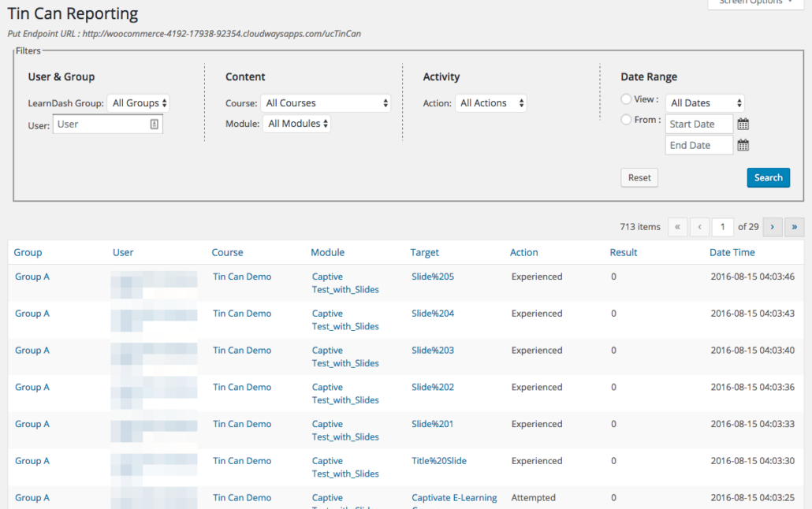Reset the filters with Reset button

tap(639, 178)
